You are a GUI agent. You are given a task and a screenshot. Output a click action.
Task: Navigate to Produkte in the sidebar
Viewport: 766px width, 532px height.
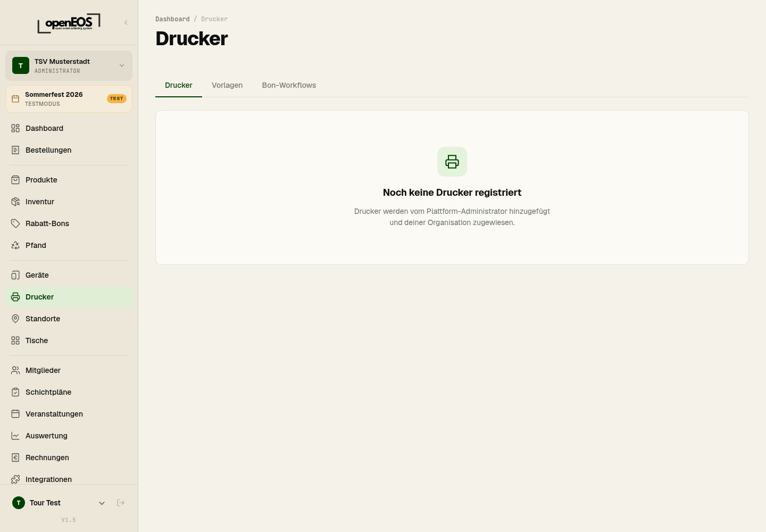(x=69, y=180)
